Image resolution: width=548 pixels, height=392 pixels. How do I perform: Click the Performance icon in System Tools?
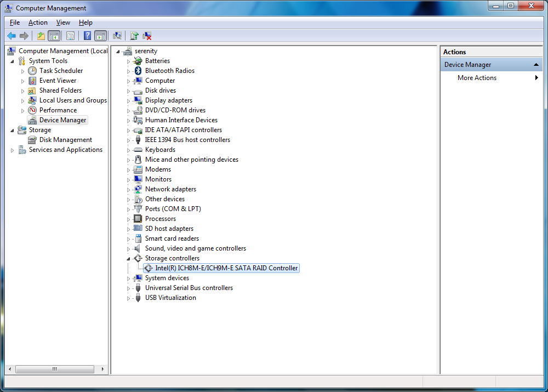[32, 110]
